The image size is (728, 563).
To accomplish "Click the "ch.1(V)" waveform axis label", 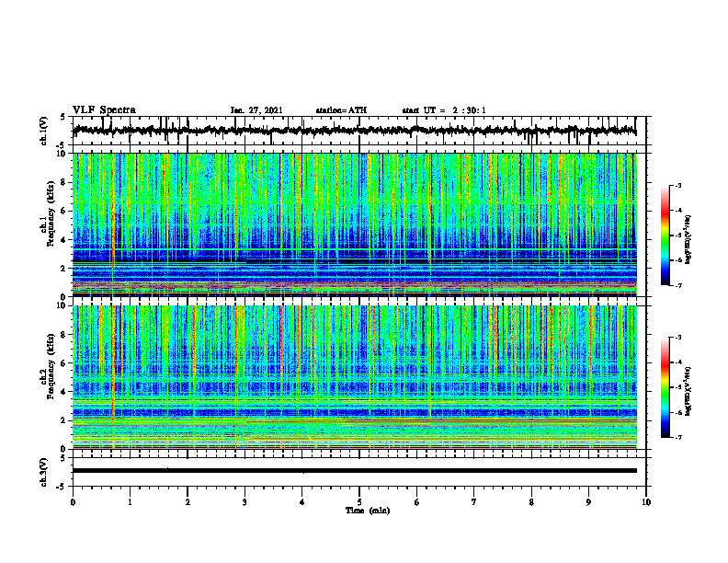I will 44,131.
